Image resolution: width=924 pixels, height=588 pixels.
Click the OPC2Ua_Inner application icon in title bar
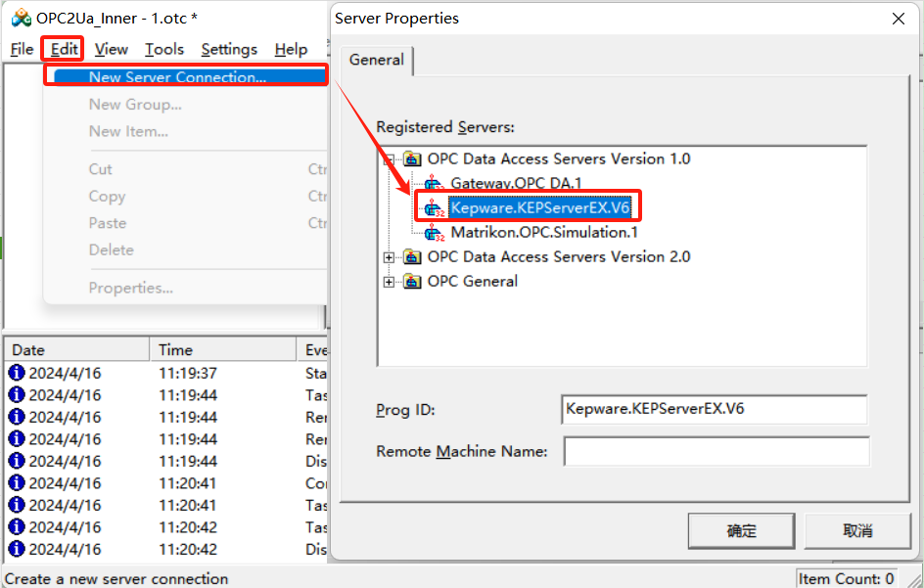click(x=22, y=19)
